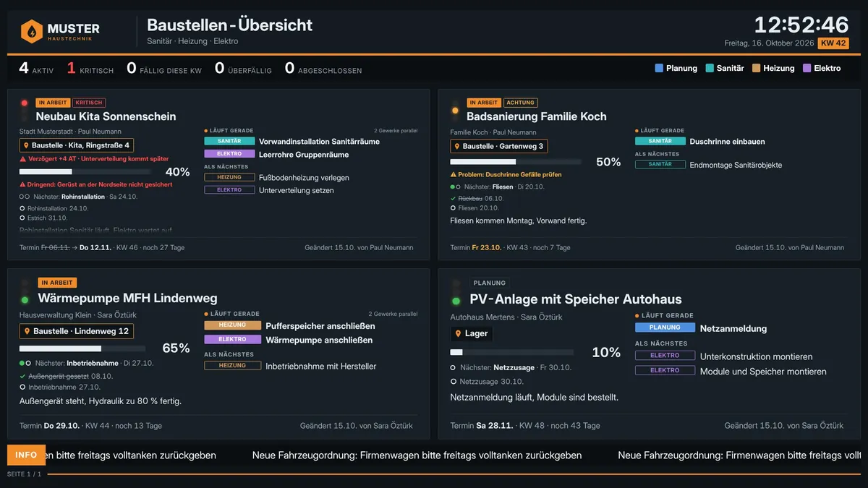
Task: Click the orange INFO ticker label
Action: pos(26,455)
